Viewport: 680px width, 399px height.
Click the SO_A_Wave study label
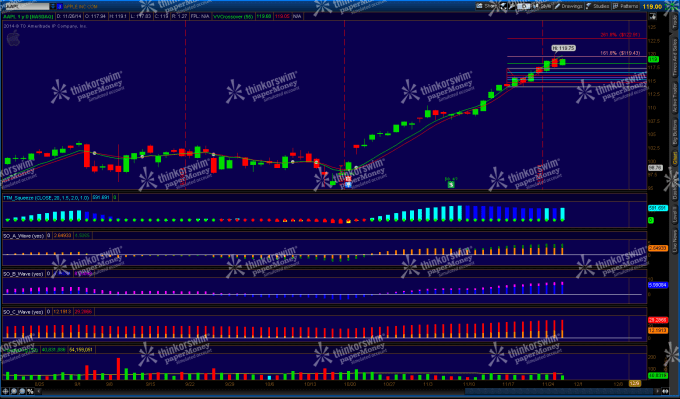24,236
